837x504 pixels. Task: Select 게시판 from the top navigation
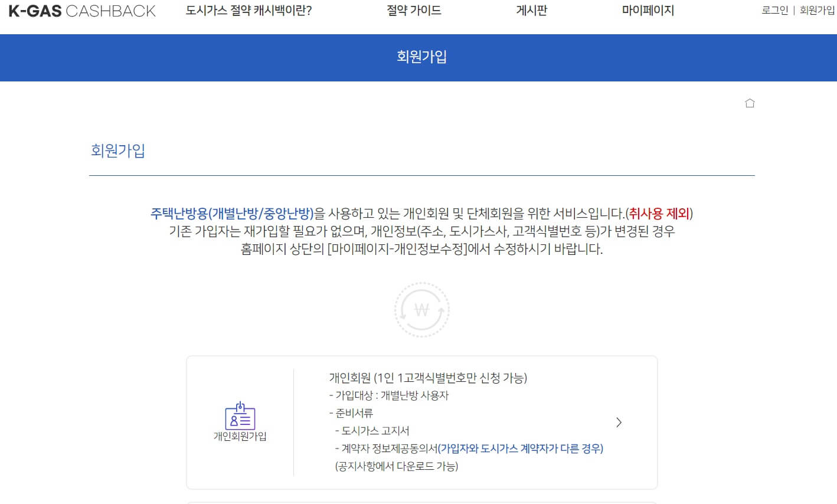click(x=531, y=10)
